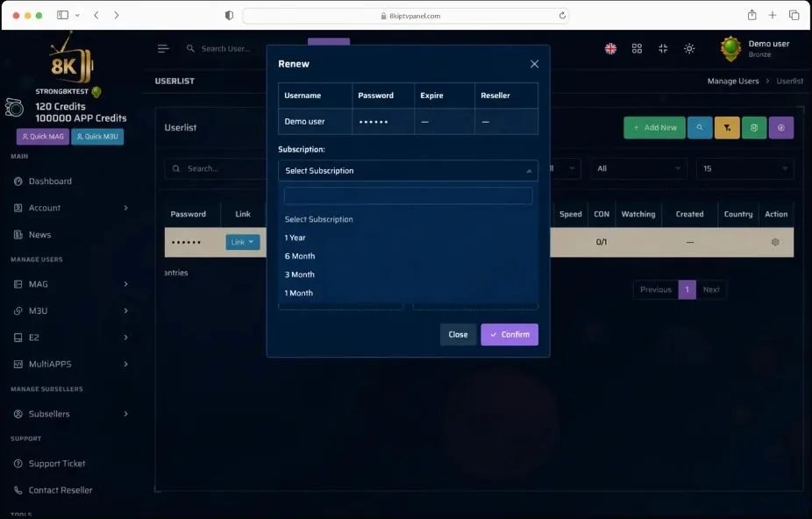Click the Quick MAG button
This screenshot has width=812, height=519.
tap(43, 137)
